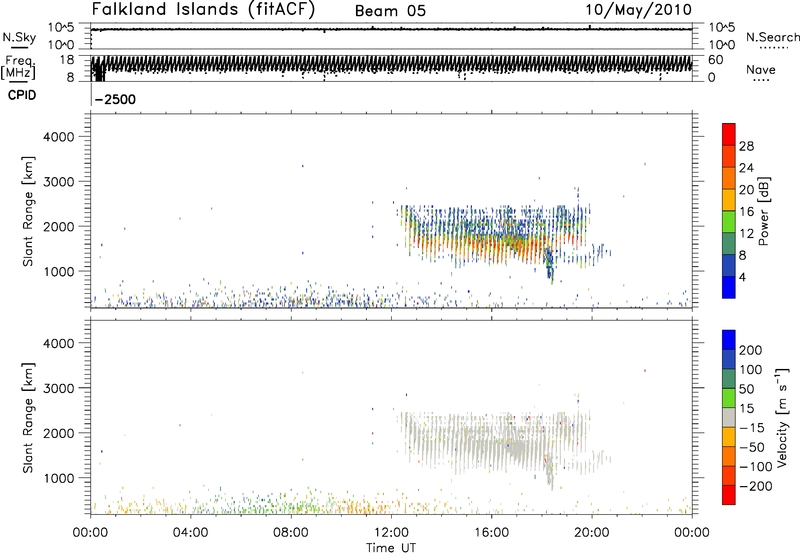Click the date '10/May/2010'

[638, 10]
